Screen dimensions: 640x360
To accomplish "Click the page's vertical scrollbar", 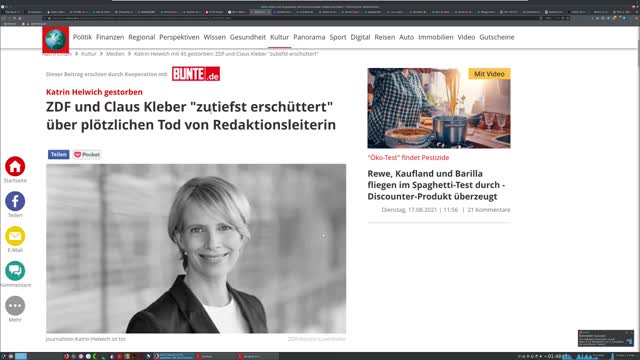I will [638, 188].
